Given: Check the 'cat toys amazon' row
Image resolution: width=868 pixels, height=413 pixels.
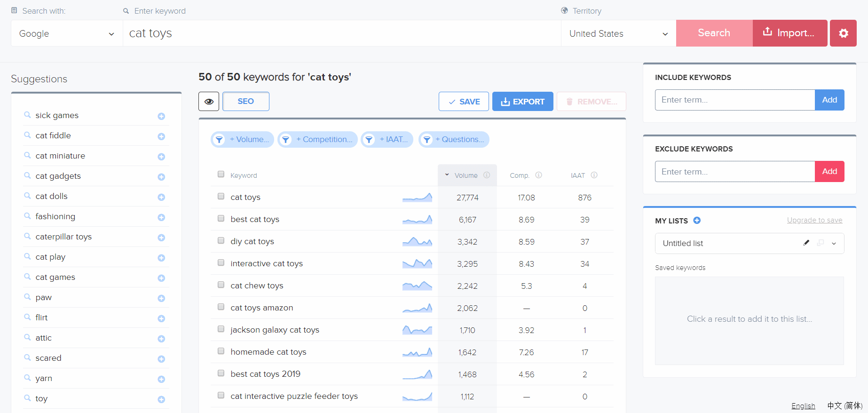Looking at the screenshot, I should [x=221, y=307].
